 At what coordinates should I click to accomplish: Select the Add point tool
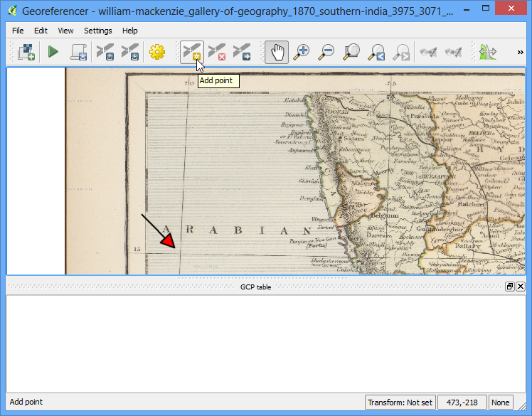(x=192, y=52)
